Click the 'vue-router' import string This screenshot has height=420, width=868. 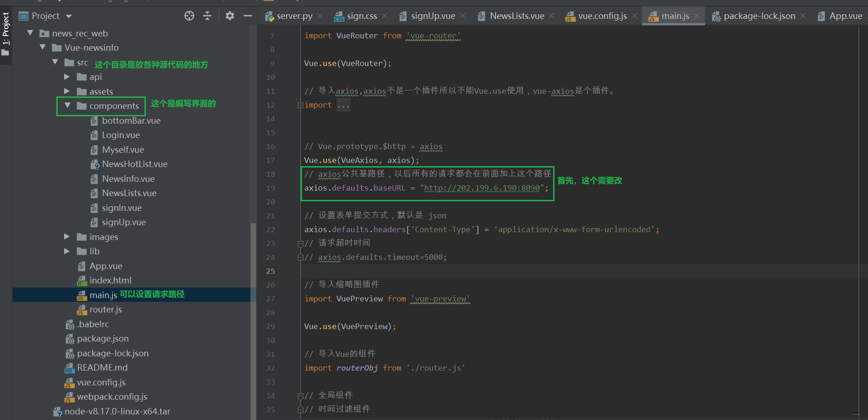pyautogui.click(x=433, y=36)
